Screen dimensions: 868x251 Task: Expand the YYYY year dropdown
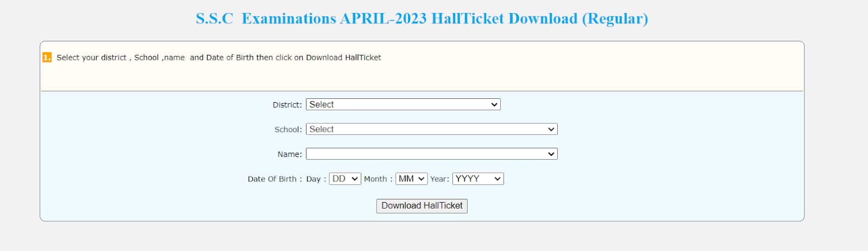click(x=478, y=179)
